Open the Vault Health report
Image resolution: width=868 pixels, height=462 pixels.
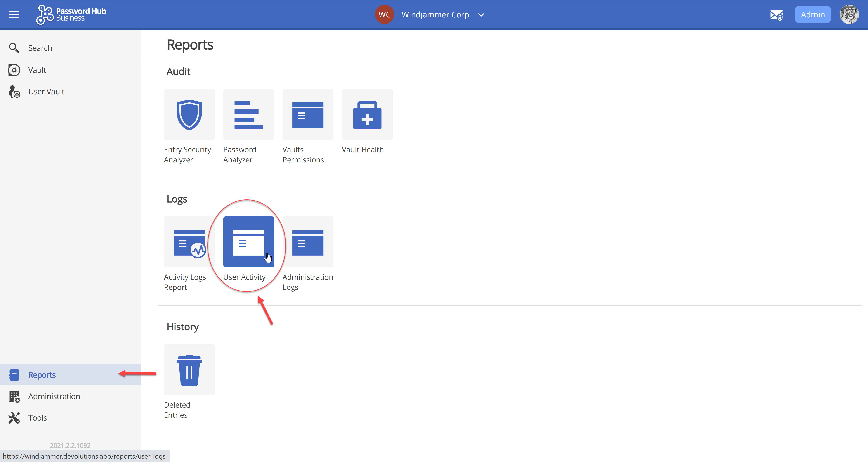pos(367,115)
